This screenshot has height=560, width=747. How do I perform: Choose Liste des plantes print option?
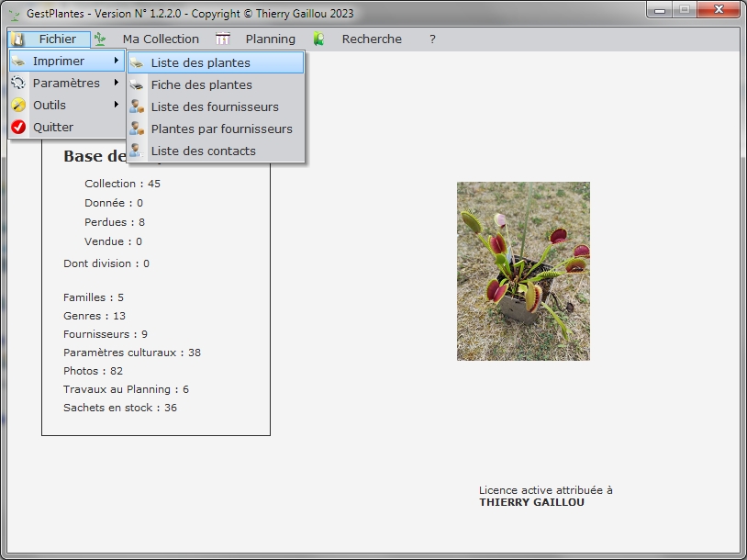coord(216,63)
